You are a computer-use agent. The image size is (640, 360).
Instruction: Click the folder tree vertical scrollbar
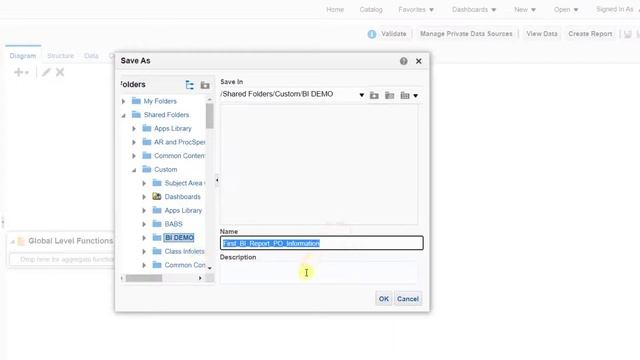click(x=209, y=116)
